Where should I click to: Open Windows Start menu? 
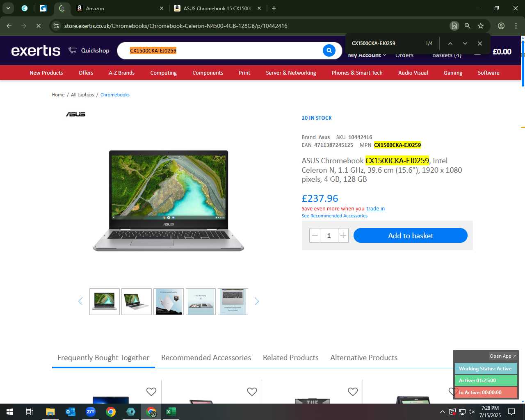[10, 412]
